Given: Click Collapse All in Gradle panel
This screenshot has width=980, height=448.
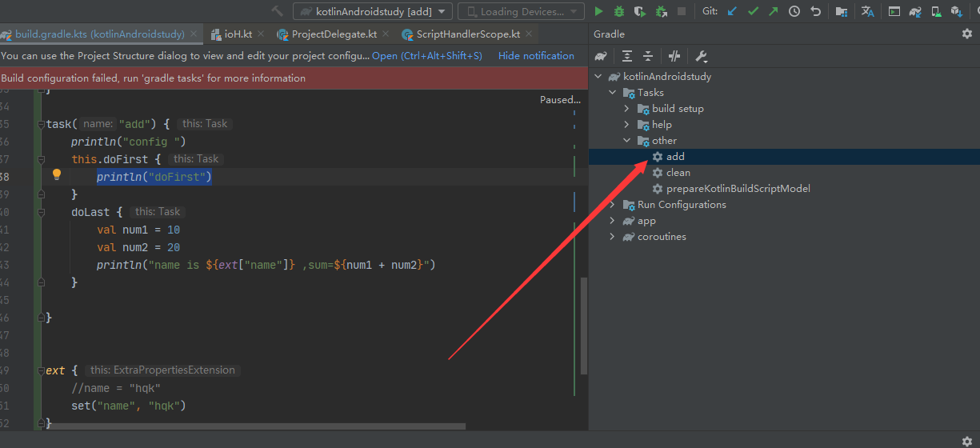Looking at the screenshot, I should pos(648,56).
